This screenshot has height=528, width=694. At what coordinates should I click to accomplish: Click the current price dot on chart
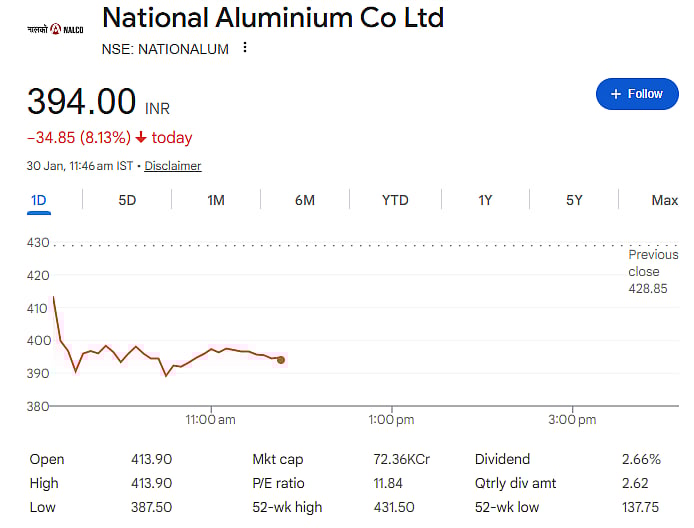point(281,360)
